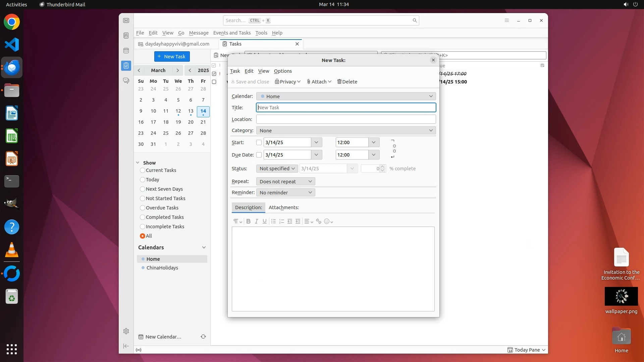Screen dimensions: 644x362
Task: Click the New Task button
Action: pos(172,56)
